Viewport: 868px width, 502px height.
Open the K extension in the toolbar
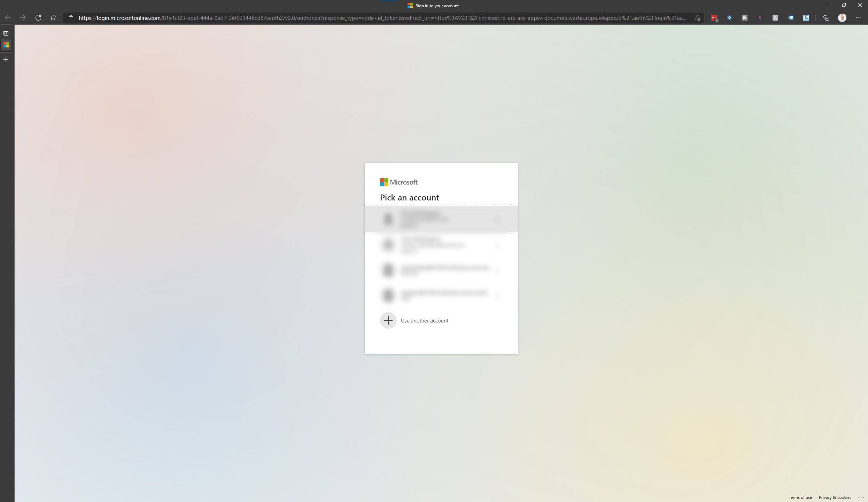(760, 18)
